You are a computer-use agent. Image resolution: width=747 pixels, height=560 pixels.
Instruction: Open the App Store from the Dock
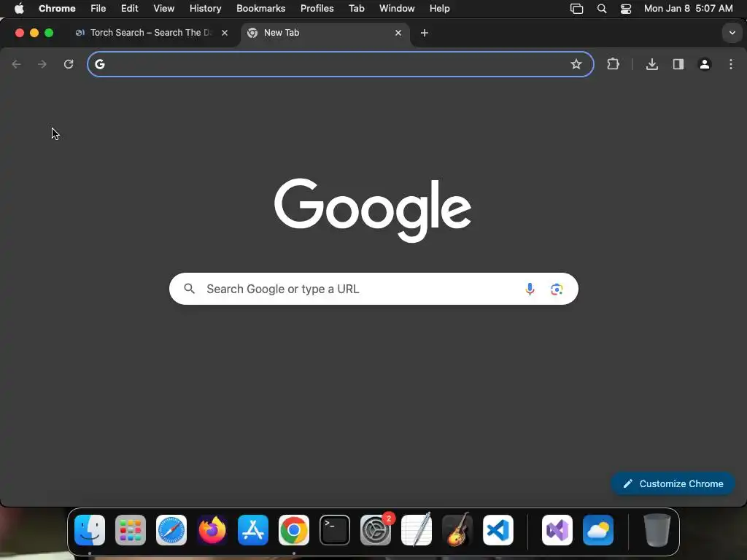pyautogui.click(x=253, y=530)
